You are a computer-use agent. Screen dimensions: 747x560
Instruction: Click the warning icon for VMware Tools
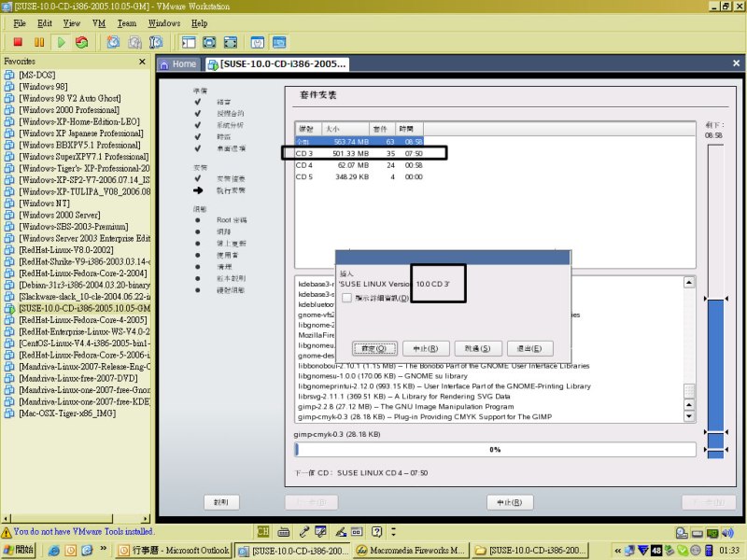7,532
